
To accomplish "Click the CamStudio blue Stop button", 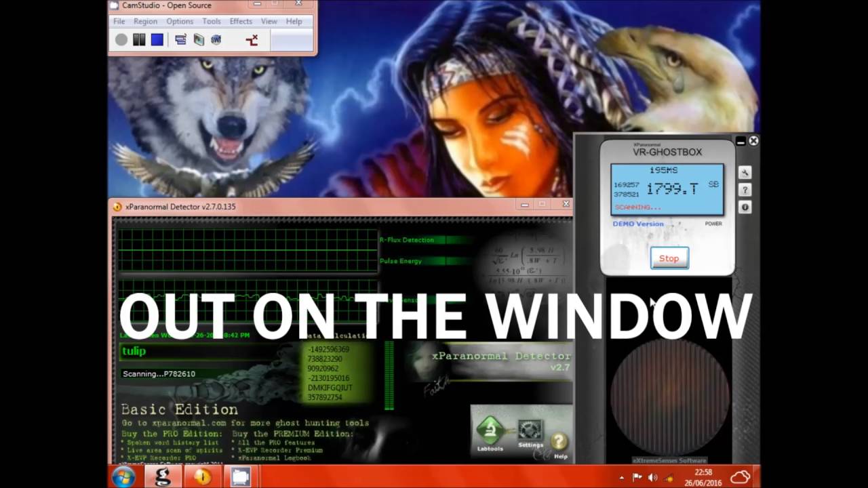I will [157, 40].
